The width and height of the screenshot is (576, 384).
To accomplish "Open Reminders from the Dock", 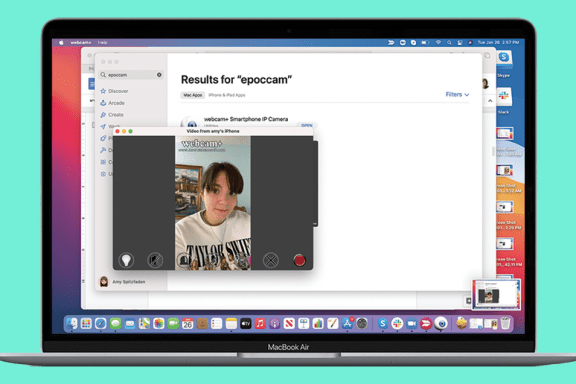I will 217,323.
